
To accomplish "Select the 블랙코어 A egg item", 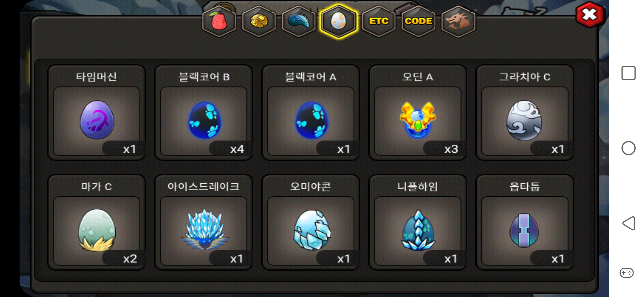I will click(311, 112).
